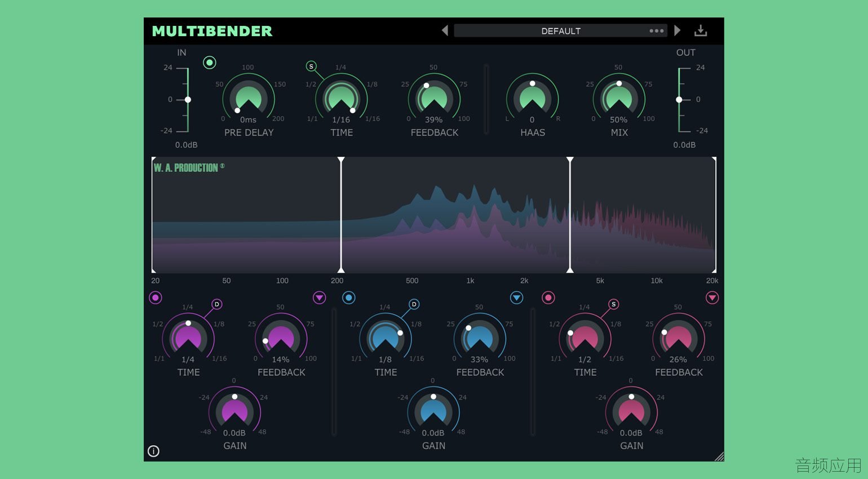
Task: Click the 1/4 purple time value
Action: 188,360
